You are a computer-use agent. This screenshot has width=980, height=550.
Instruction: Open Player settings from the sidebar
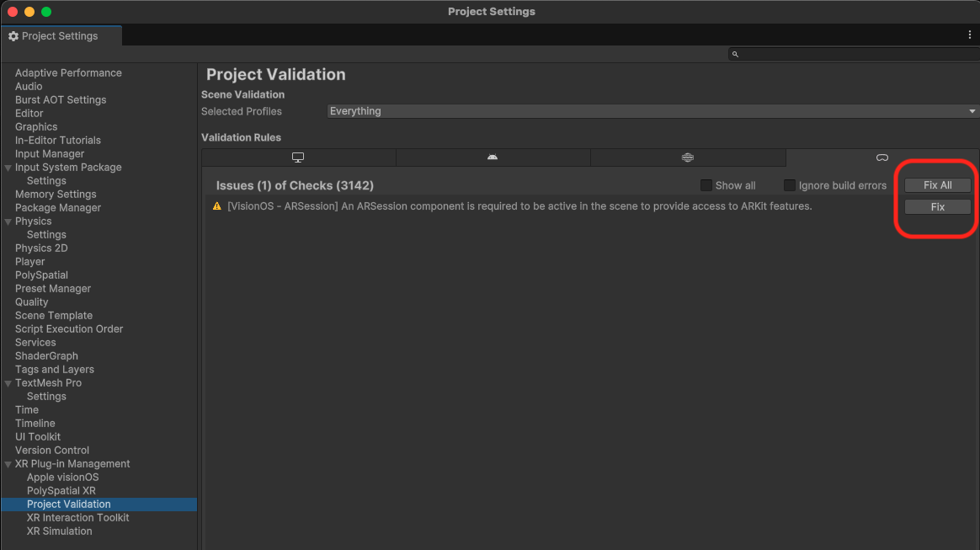(29, 261)
